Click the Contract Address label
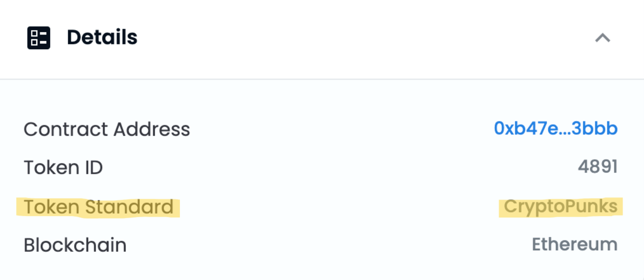This screenshot has width=644, height=280. point(107,129)
